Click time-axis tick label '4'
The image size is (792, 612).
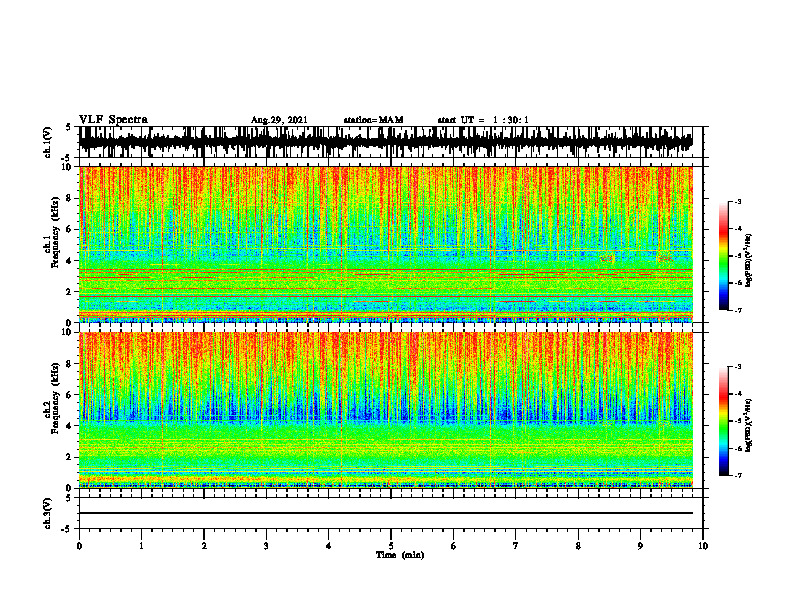point(328,546)
